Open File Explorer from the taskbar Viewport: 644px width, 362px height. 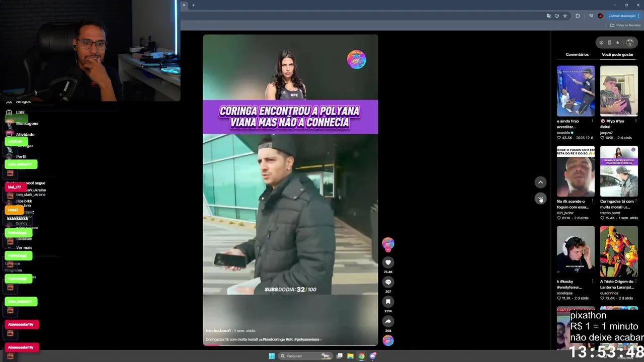pyautogui.click(x=350, y=356)
